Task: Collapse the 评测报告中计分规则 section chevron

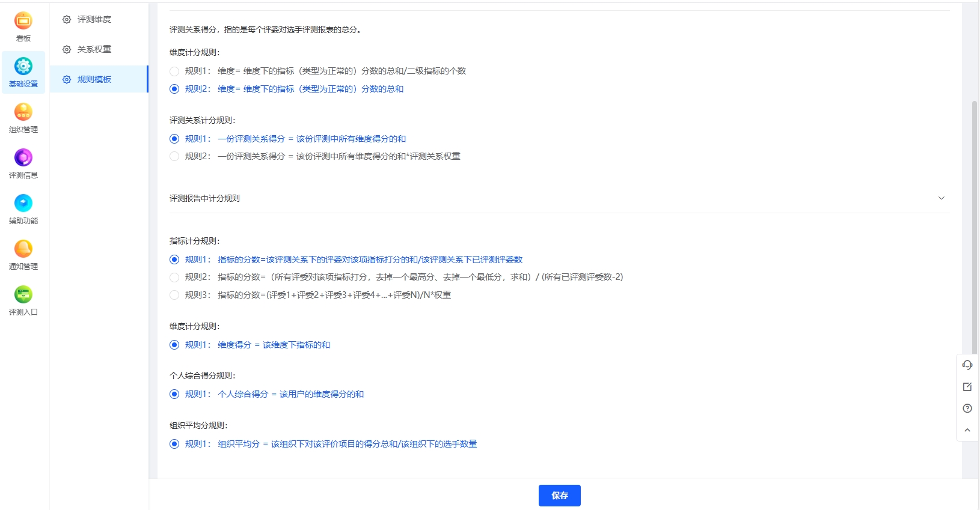Action: 942,198
